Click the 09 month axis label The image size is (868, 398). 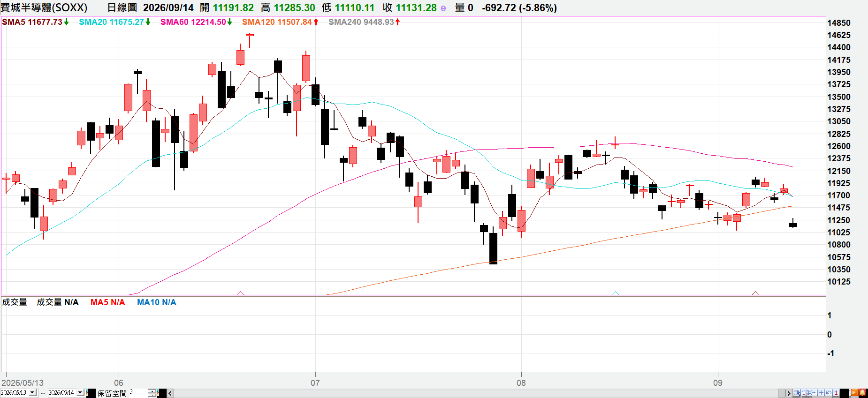click(x=718, y=383)
